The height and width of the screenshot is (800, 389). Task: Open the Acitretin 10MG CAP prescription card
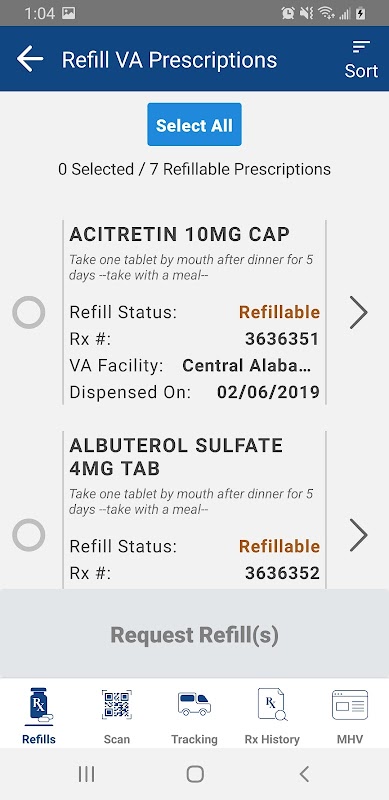(x=194, y=312)
